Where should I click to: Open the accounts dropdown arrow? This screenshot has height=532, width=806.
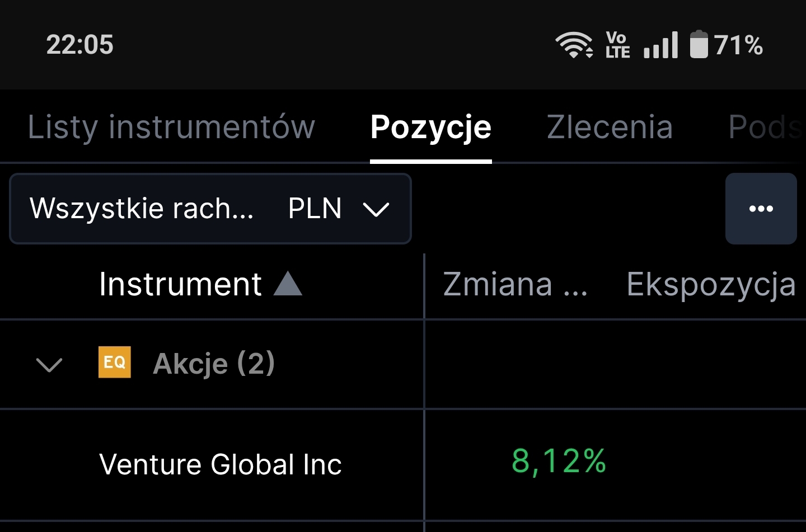[x=376, y=210]
